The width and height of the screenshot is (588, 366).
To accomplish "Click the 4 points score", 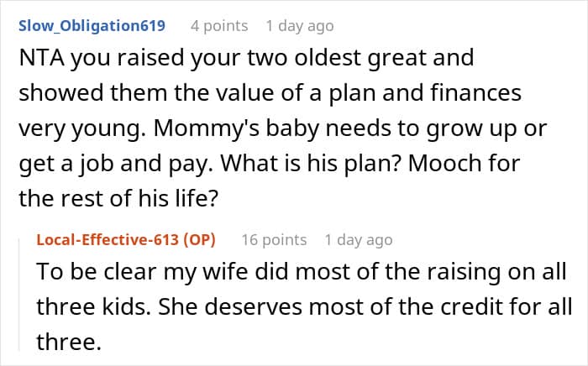I will pyautogui.click(x=219, y=25).
